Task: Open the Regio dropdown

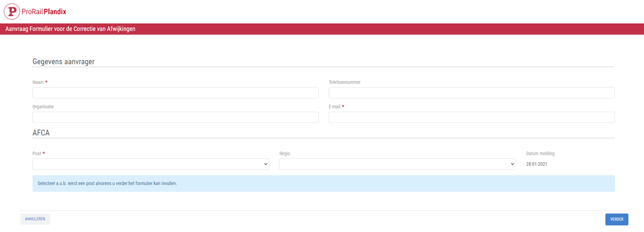Action: (398, 164)
